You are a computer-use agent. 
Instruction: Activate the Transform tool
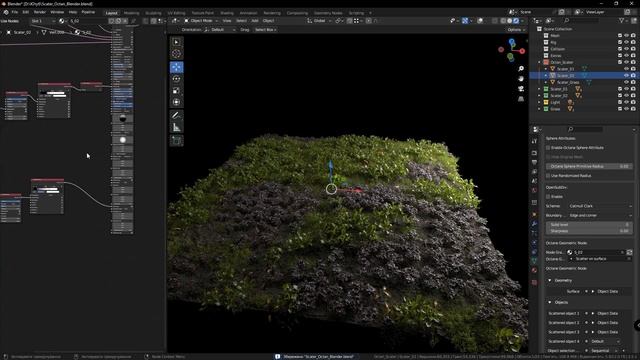[x=176, y=102]
